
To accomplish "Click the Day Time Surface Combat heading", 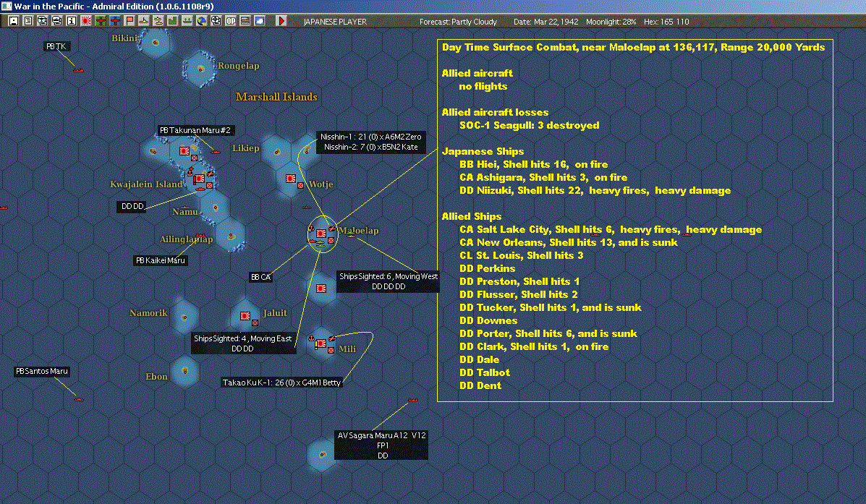I will pyautogui.click(x=633, y=47).
